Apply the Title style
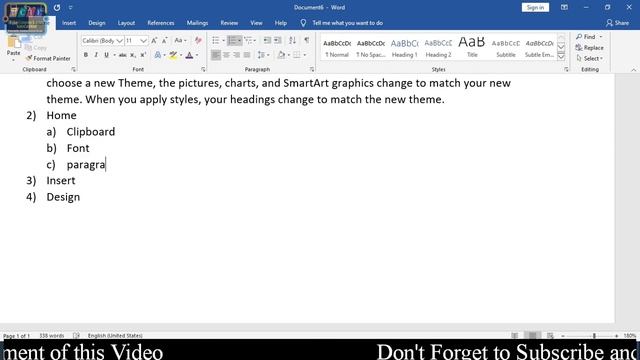Screen dimensions: 640x360 tap(472, 48)
